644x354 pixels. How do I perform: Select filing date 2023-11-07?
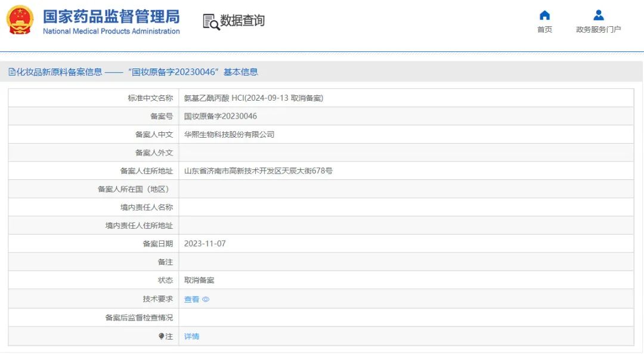point(205,244)
